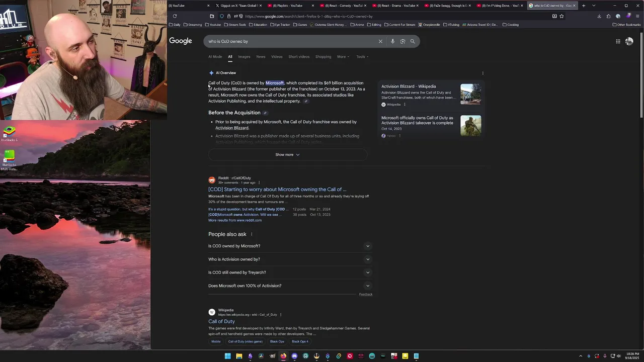Open Reddit 'Starting to worry about Microsoft' result
The height and width of the screenshot is (362, 644).
click(277, 190)
